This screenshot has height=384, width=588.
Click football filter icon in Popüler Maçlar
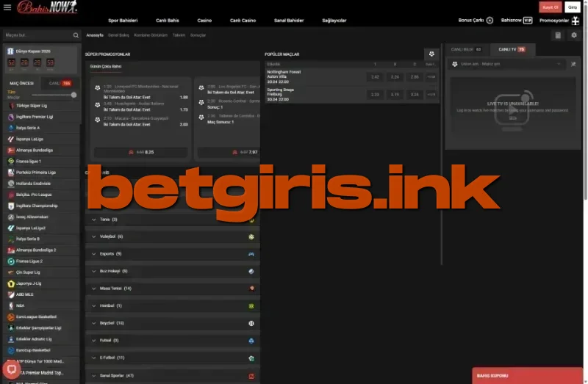431,54
